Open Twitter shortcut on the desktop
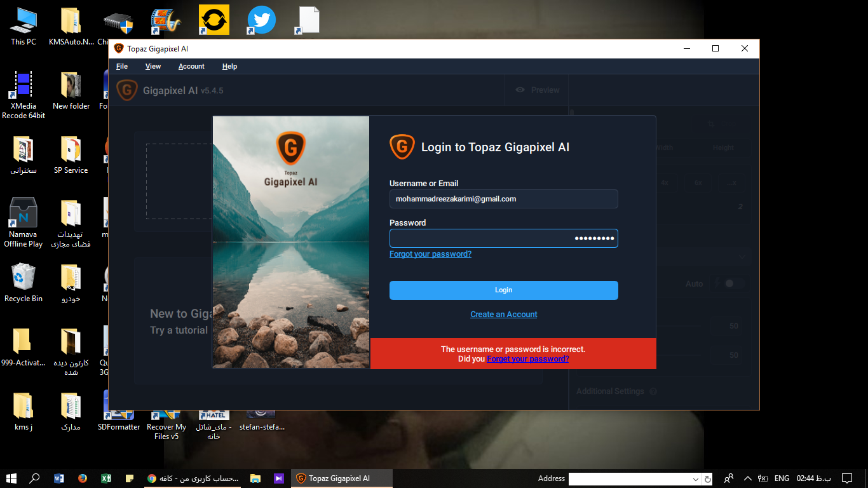This screenshot has height=488, width=868. point(261,20)
